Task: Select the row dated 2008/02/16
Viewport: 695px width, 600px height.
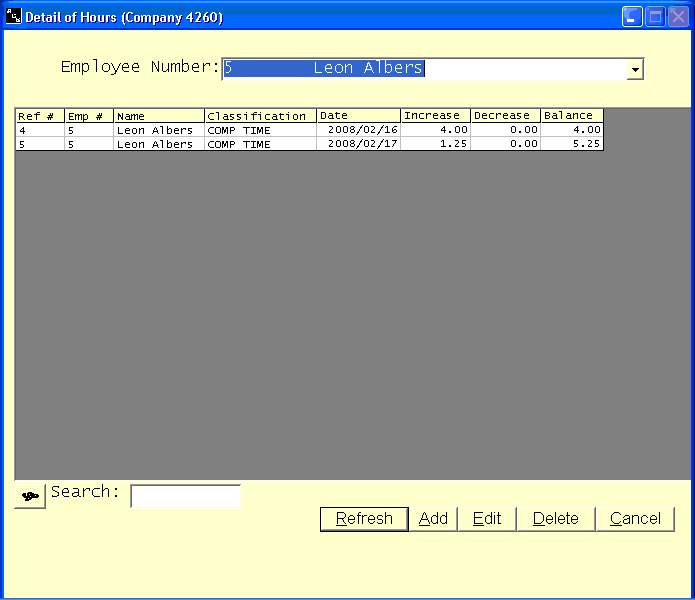Action: point(357,130)
